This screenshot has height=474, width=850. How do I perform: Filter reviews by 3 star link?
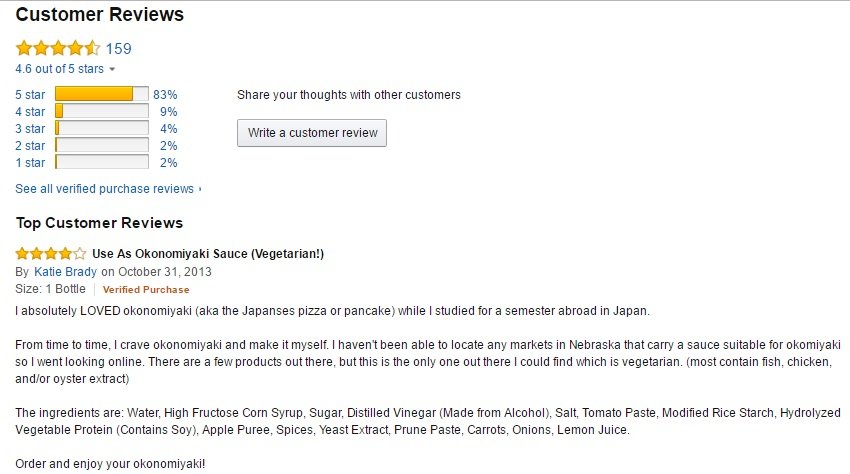(x=30, y=129)
